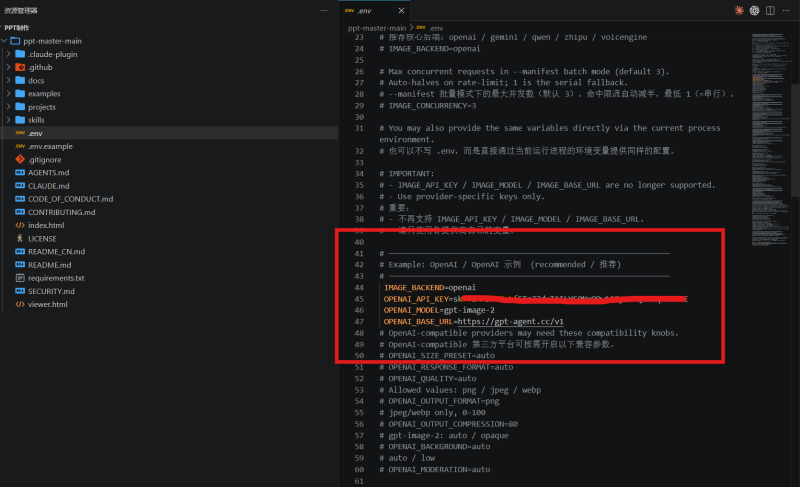The image size is (800, 487).
Task: Split the editor with the layout icon
Action: point(770,11)
